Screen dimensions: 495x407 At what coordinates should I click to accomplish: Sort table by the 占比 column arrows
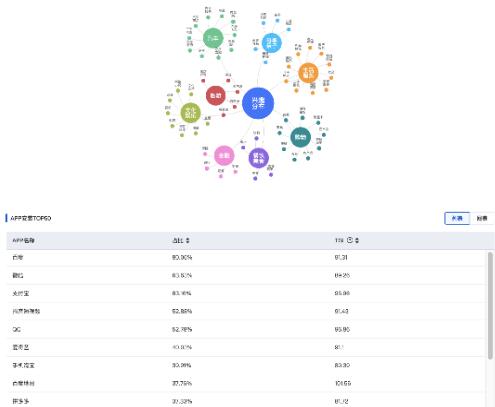point(188,240)
